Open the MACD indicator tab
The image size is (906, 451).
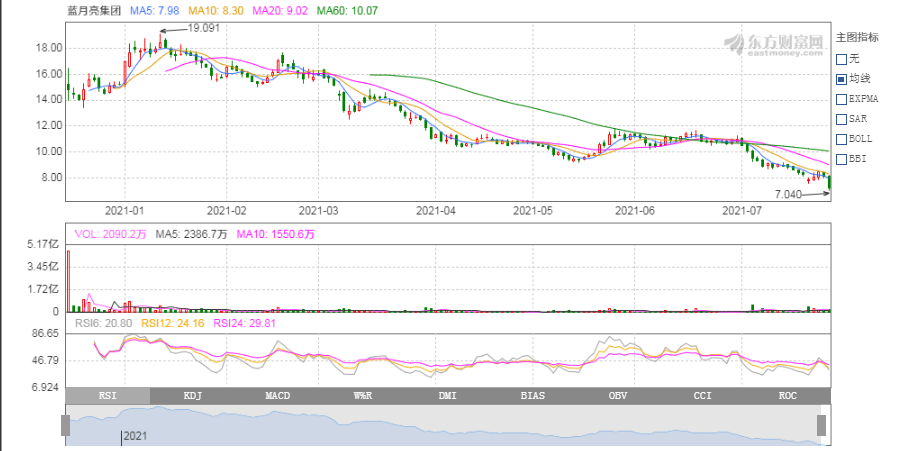tap(277, 396)
